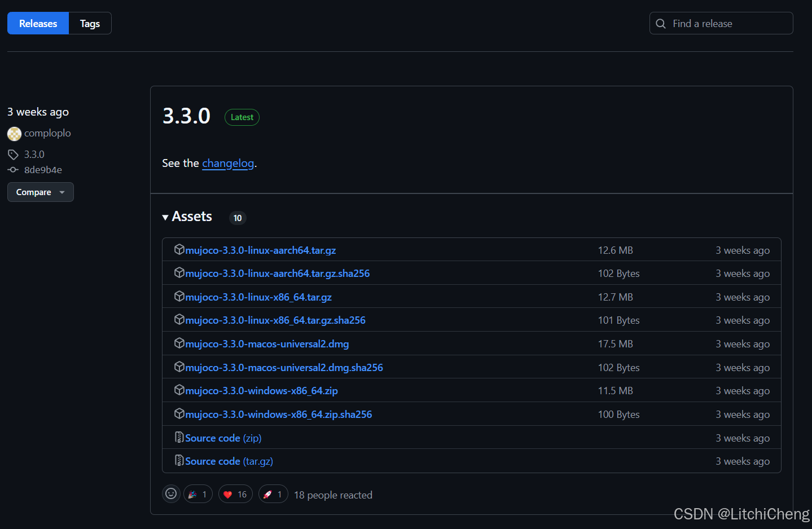
Task: Open the 3.3.0 tag link in sidebar
Action: click(x=34, y=155)
